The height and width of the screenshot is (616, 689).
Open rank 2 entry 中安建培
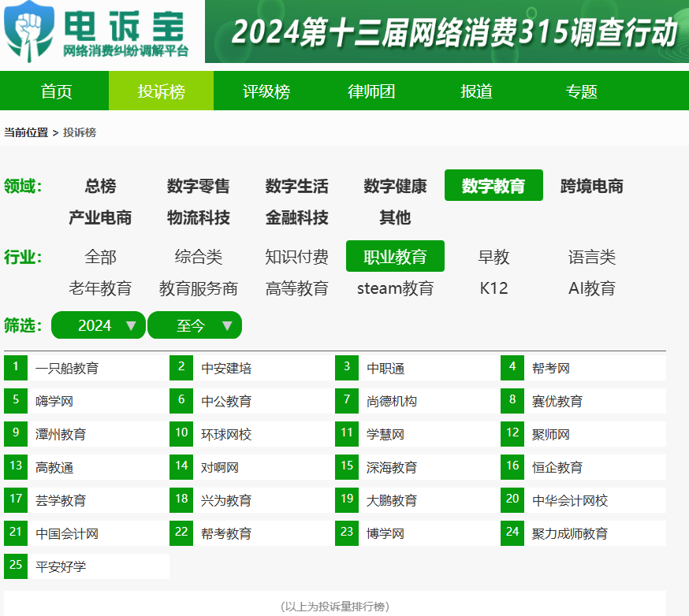(252, 368)
